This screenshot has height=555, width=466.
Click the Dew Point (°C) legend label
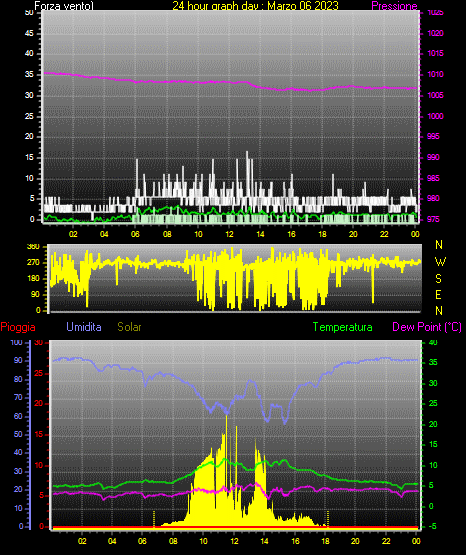(427, 327)
